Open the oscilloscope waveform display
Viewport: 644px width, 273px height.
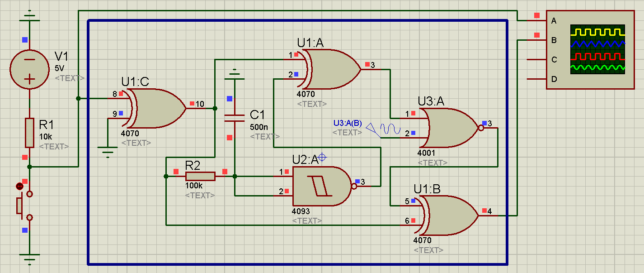[x=597, y=49]
